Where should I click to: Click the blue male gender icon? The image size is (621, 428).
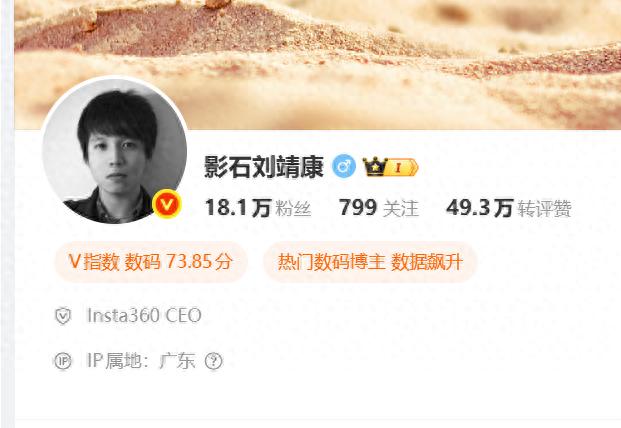[344, 166]
